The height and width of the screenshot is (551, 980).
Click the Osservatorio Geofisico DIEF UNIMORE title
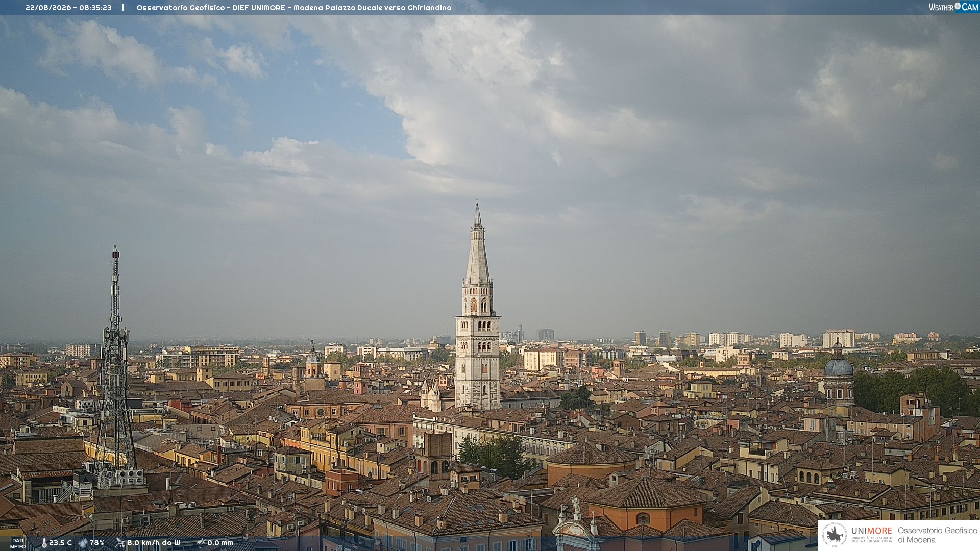click(294, 8)
